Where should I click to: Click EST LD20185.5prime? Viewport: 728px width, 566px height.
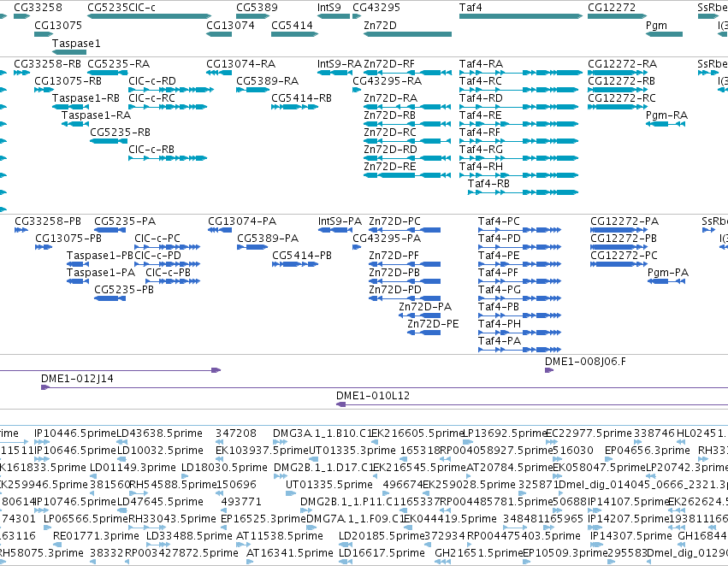tap(382, 536)
